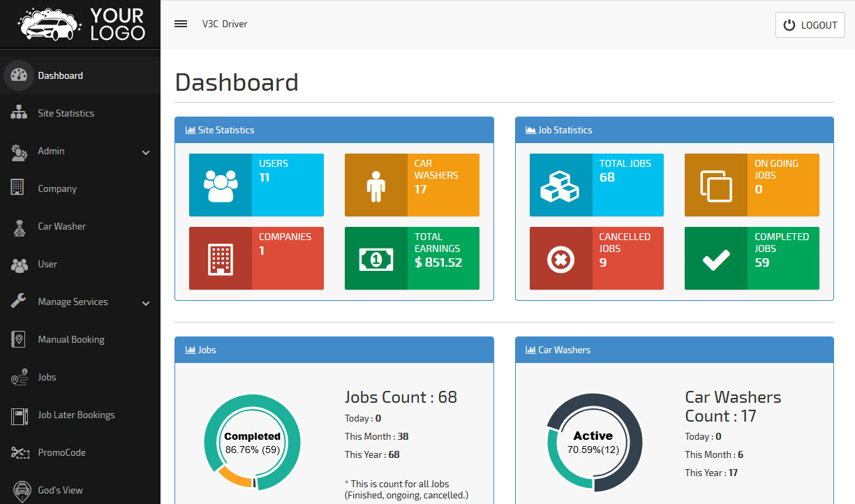
Task: Click the Car Washer person icon
Action: [x=19, y=228]
